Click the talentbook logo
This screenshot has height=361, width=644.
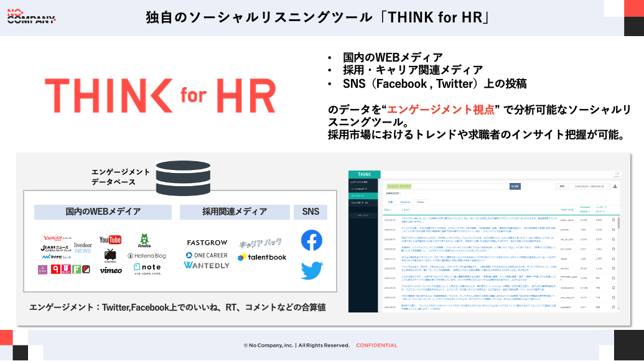[262, 257]
